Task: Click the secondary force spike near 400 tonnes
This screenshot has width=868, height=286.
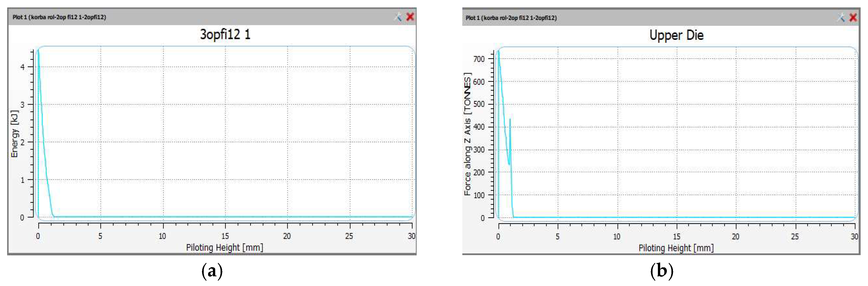Action: click(x=510, y=121)
